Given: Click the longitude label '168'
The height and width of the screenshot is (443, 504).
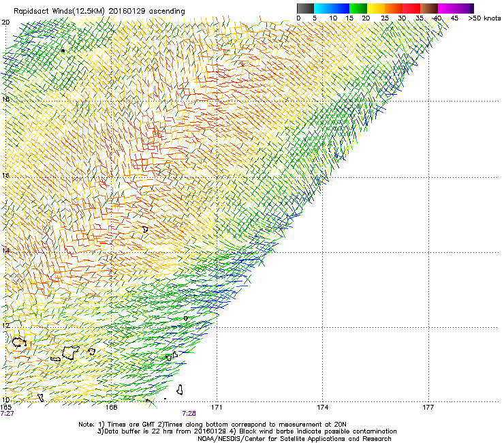Looking at the screenshot, I should tap(111, 408).
